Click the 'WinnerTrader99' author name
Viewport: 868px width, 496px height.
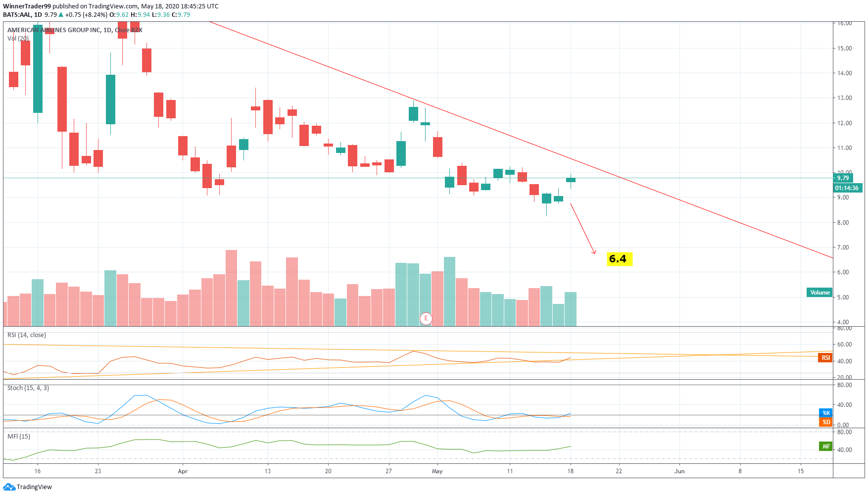tap(27, 6)
